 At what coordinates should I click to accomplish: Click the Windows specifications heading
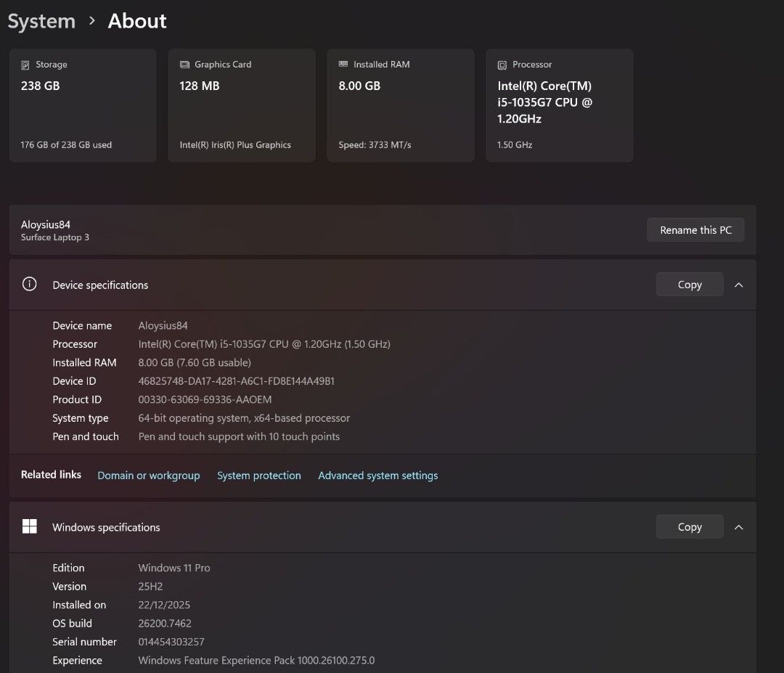[x=106, y=528]
